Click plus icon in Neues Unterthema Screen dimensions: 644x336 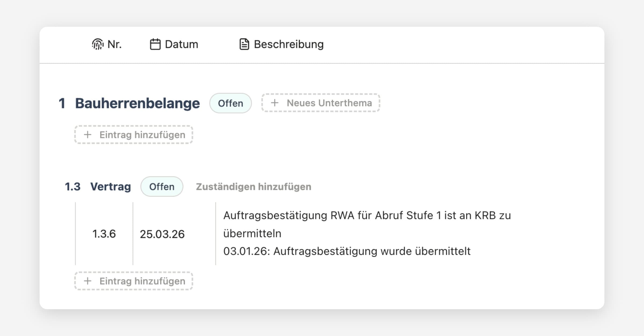(275, 103)
